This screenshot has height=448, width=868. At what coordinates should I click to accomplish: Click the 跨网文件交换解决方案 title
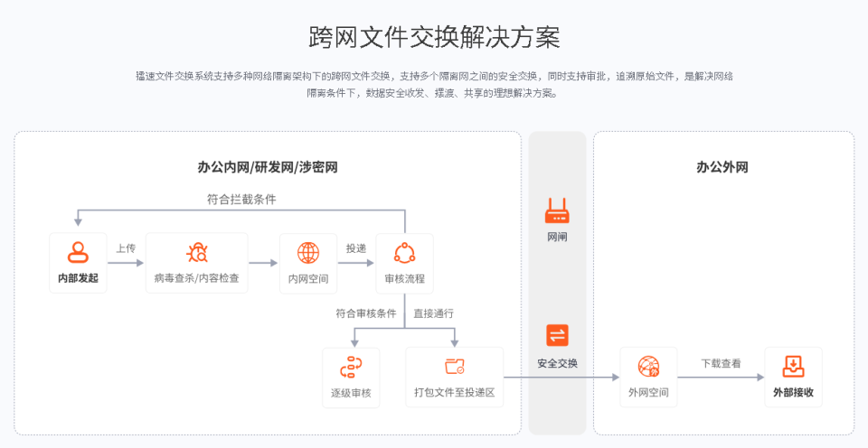(434, 36)
